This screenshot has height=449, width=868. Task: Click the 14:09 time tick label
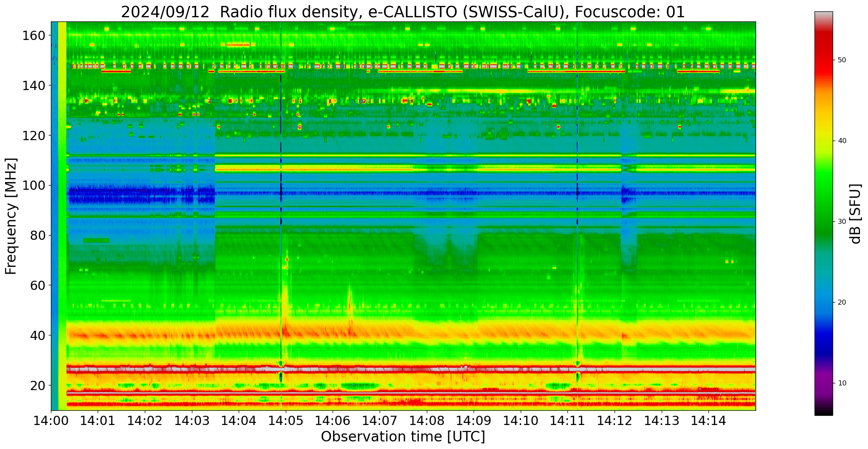point(474,420)
